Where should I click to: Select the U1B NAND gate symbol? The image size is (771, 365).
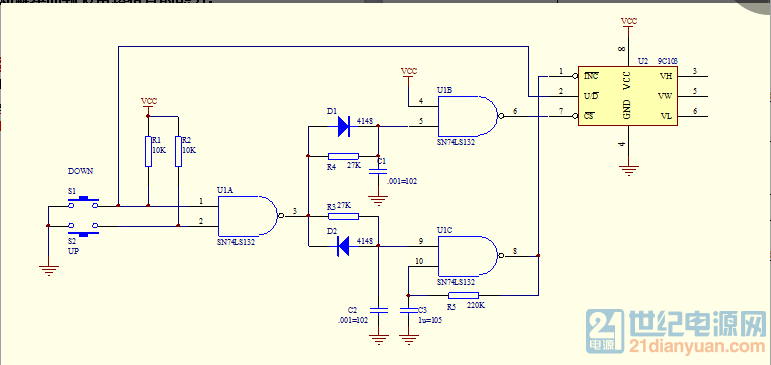(x=469, y=116)
